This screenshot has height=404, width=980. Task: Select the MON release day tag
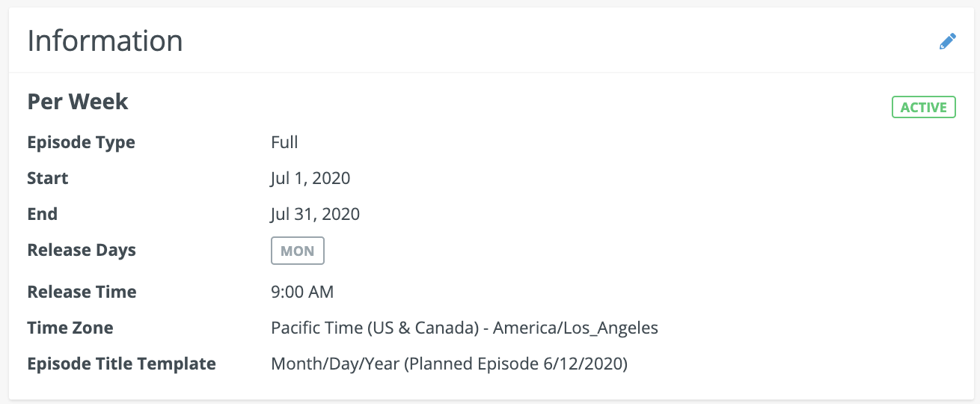pos(297,251)
